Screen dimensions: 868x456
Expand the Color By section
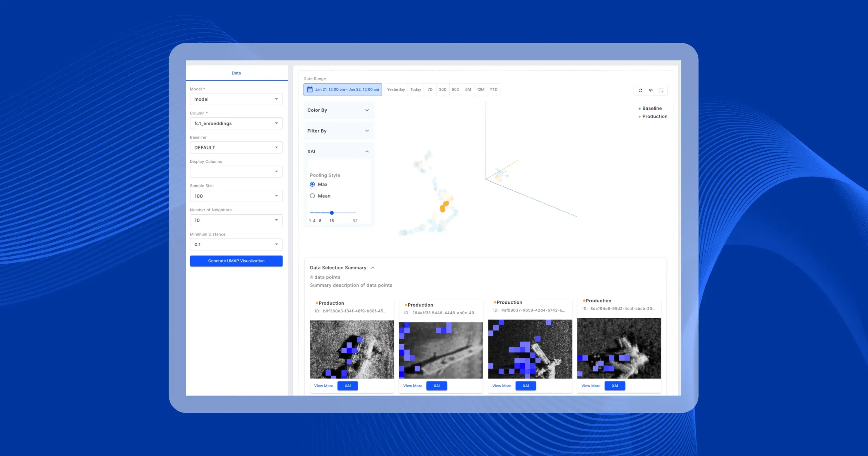pos(339,110)
